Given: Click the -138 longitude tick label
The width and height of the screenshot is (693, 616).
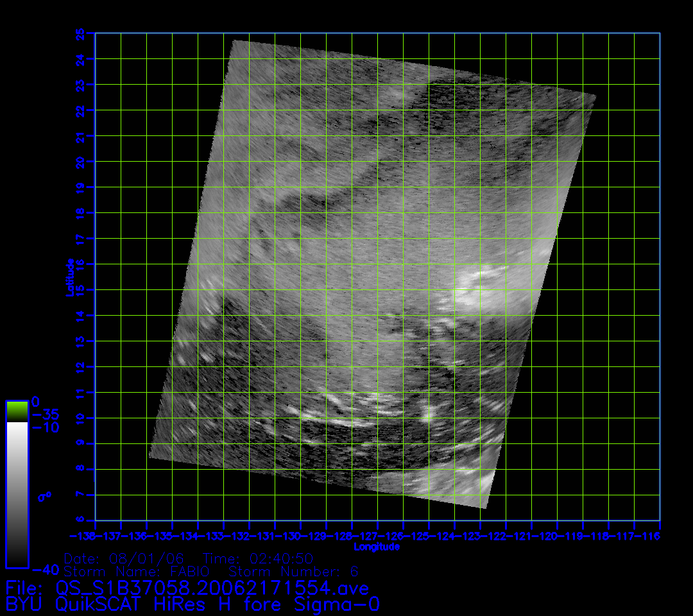Looking at the screenshot, I should point(81,536).
